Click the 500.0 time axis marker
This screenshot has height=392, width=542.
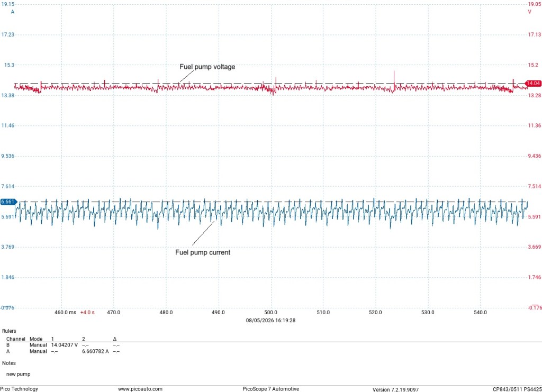pyautogui.click(x=270, y=312)
